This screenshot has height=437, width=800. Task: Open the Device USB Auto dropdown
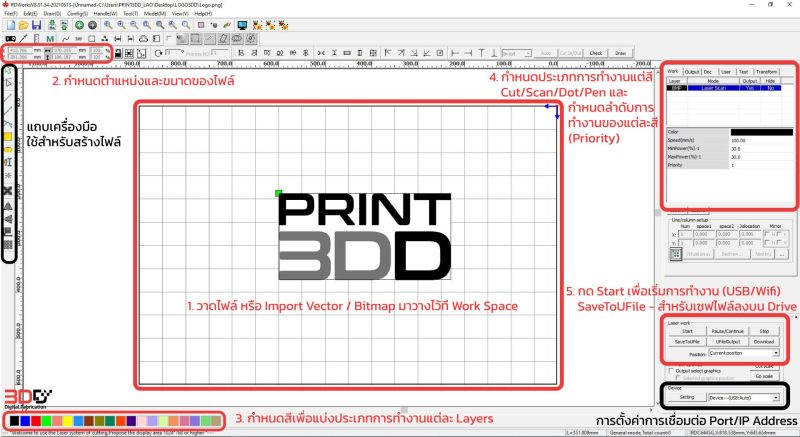[x=744, y=398]
